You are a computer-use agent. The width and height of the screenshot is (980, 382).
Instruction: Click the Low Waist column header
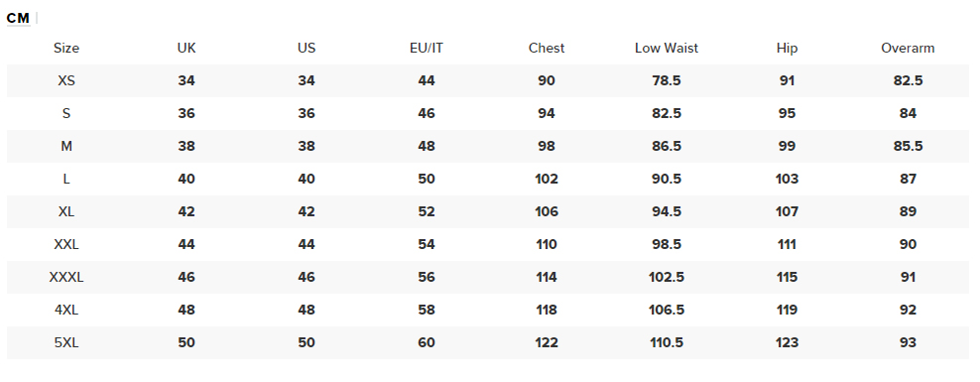pos(667,49)
